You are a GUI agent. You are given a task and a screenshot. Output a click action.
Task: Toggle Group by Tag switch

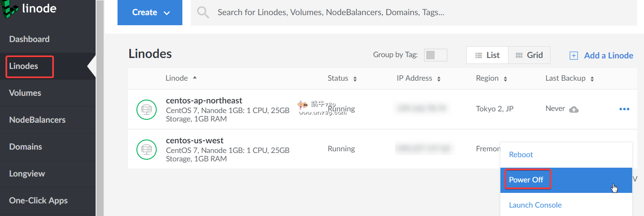[436, 55]
